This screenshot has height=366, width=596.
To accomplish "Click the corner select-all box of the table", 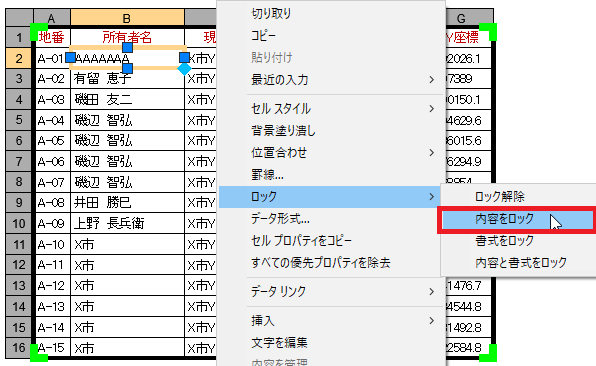I will (x=19, y=18).
